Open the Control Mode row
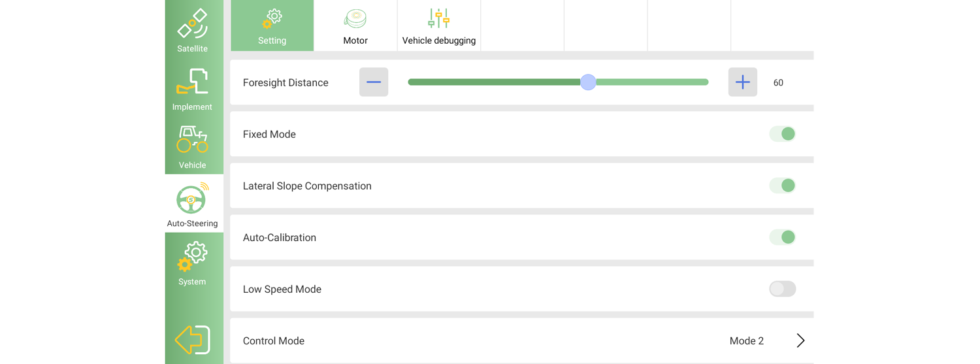The width and height of the screenshot is (980, 364). 522,340
